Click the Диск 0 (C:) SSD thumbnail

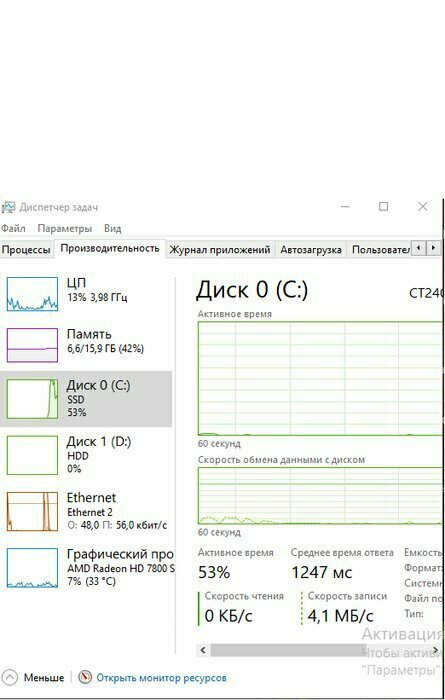32,399
